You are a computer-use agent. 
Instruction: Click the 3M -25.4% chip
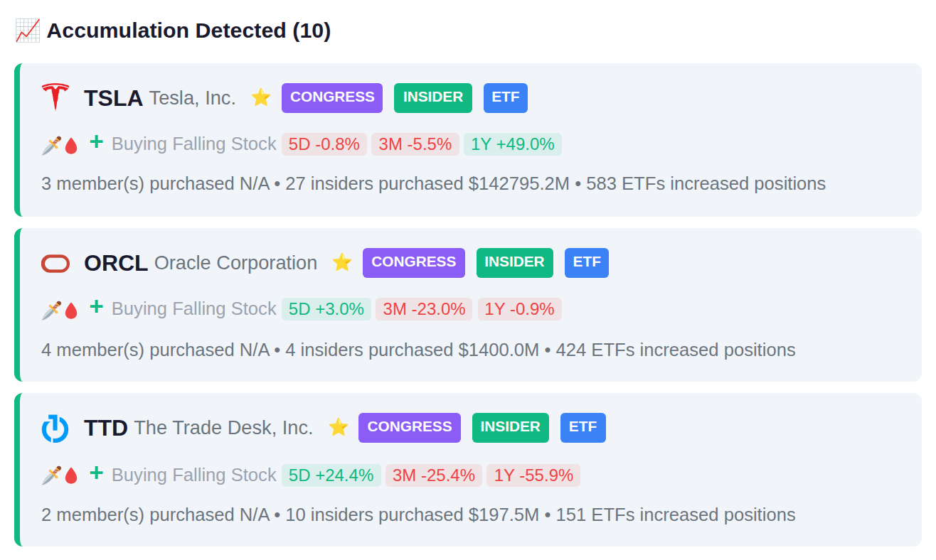(434, 475)
